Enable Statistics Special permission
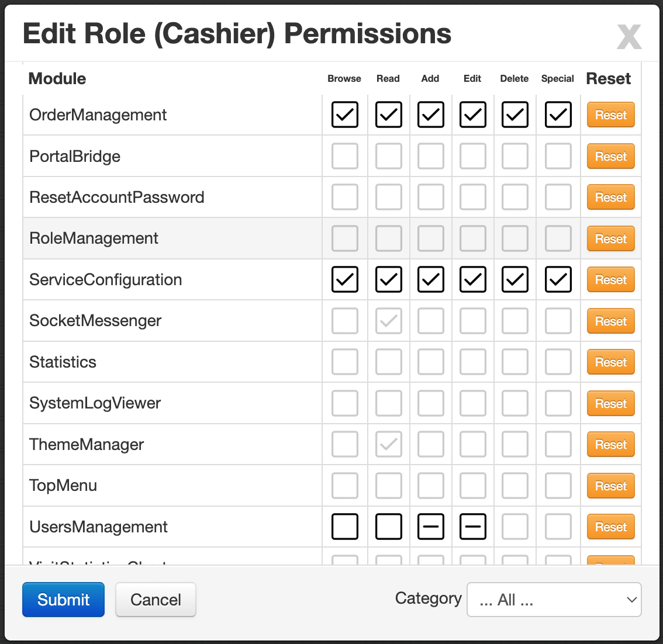This screenshot has width=663, height=644. pyautogui.click(x=558, y=362)
